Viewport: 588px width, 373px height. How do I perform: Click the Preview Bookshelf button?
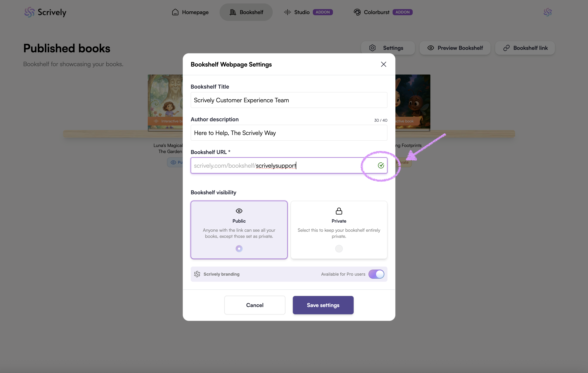click(455, 48)
